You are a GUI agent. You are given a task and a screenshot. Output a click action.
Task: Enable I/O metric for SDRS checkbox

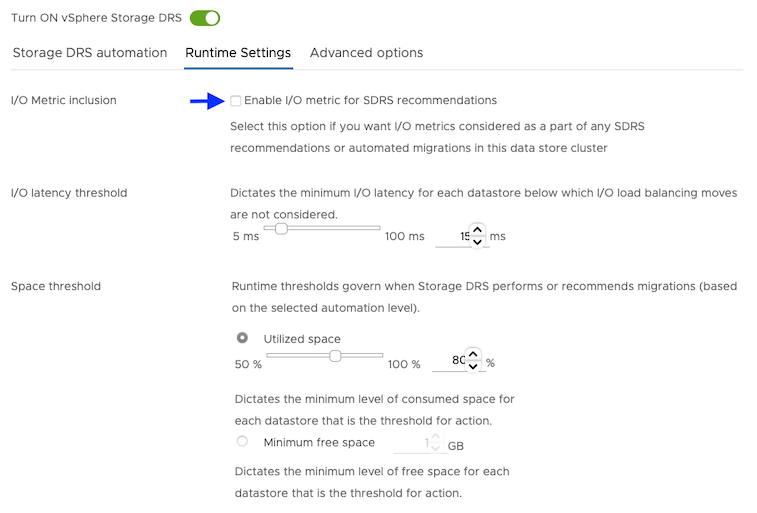tap(235, 100)
